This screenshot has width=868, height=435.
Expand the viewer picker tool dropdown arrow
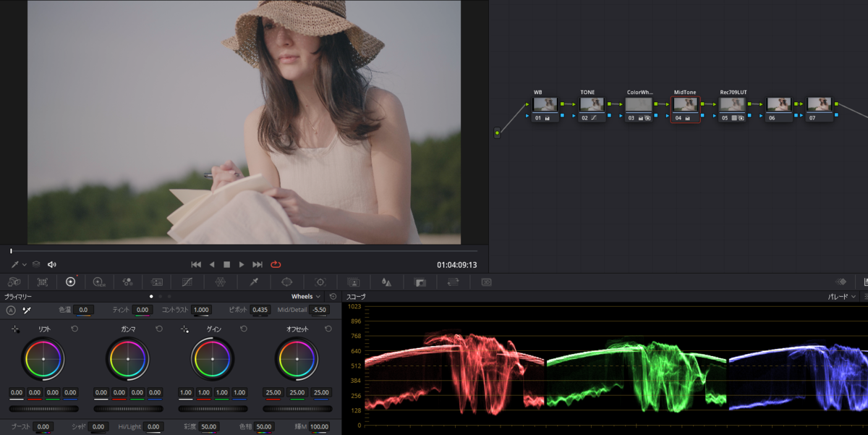pos(24,265)
